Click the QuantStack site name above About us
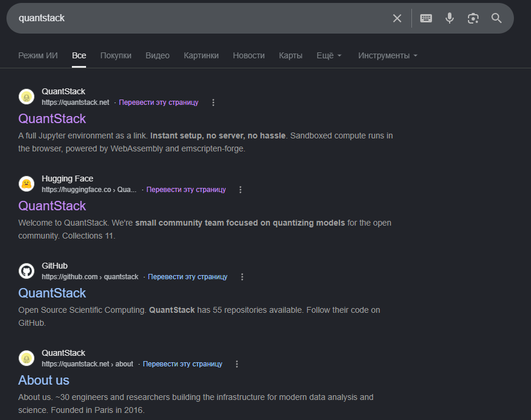 (63, 353)
